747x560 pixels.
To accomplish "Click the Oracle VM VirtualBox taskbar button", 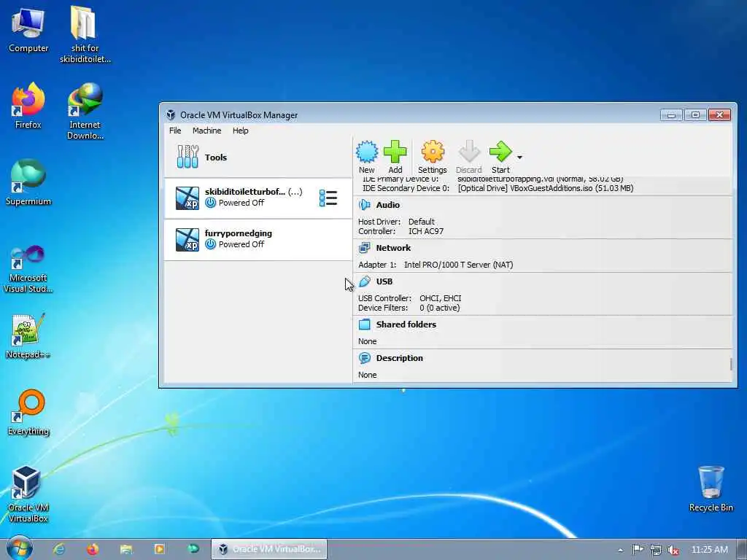I will [269, 549].
